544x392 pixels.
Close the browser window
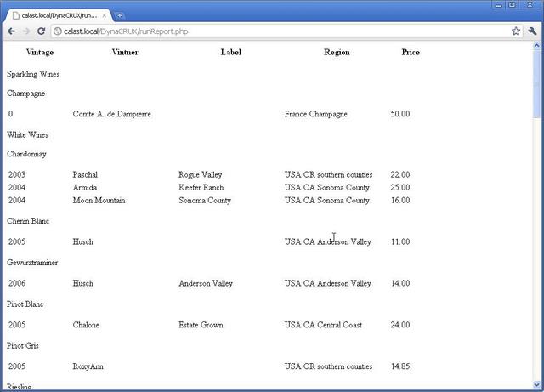click(530, 5)
